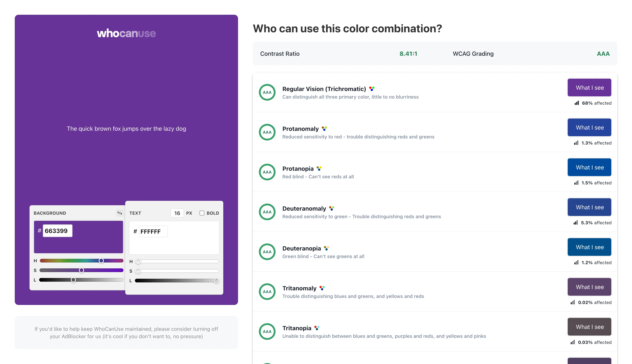Click What I see for Regular Vision
632x364 pixels.
tap(589, 88)
